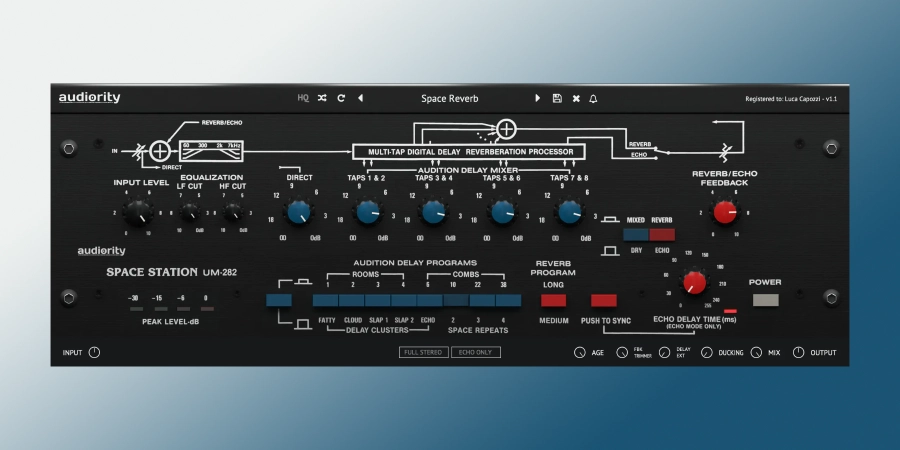Click the Input trim knob at bottom left

94,352
